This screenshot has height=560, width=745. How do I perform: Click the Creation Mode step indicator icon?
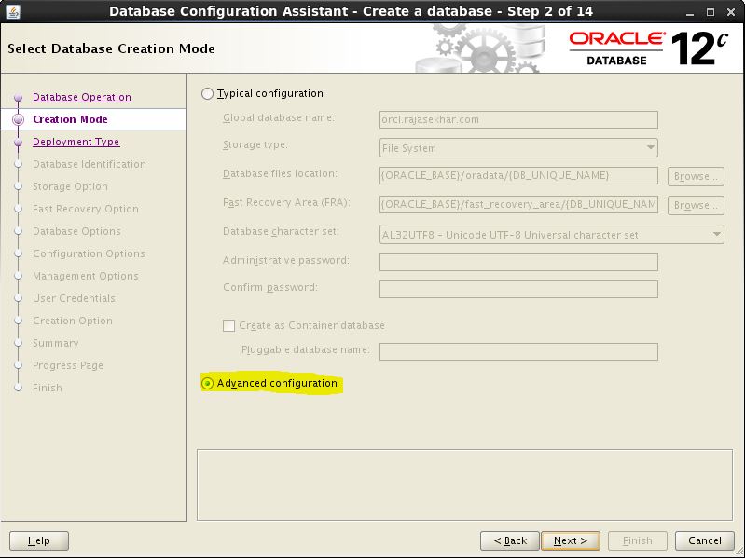pos(18,119)
